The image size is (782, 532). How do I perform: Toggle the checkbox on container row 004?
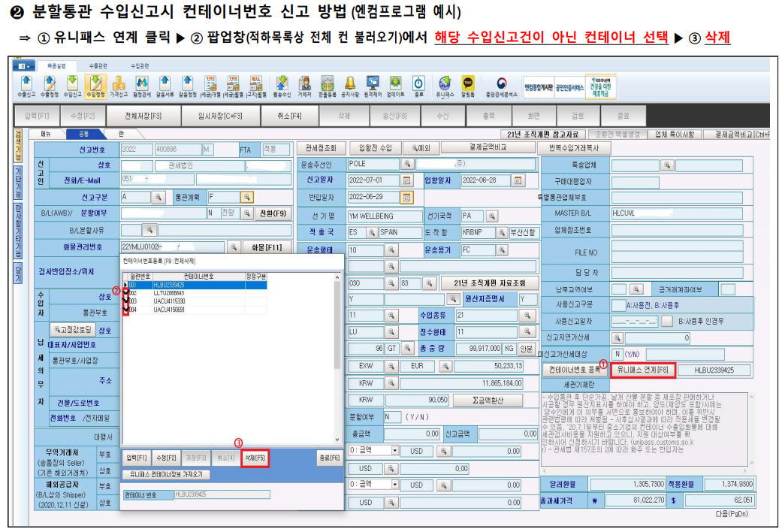coord(125,310)
